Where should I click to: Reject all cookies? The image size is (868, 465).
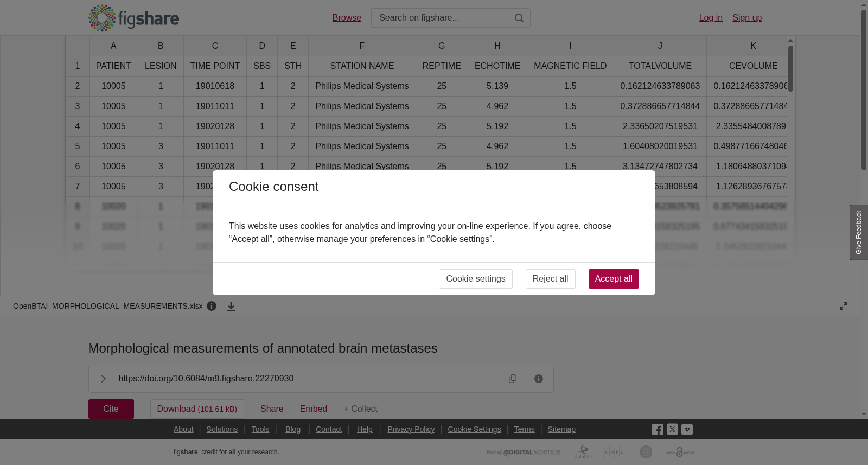pos(550,279)
